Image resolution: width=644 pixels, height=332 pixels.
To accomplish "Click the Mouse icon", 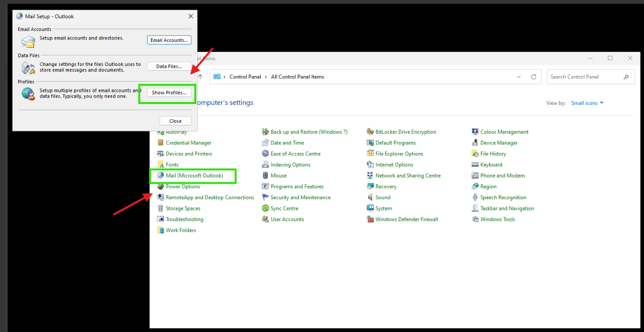I will tap(265, 176).
